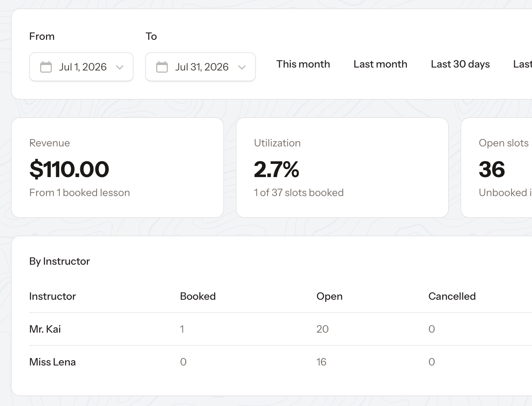Click the To field label
This screenshot has height=406, width=532.
[x=151, y=36]
